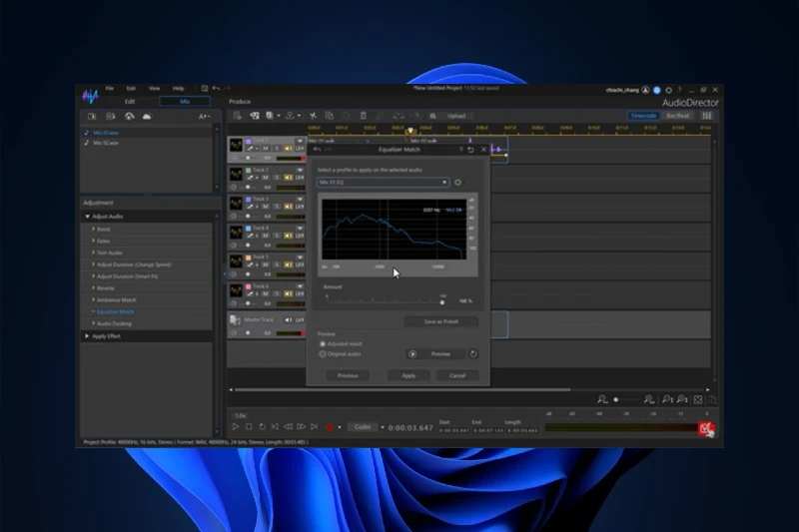Click the profile settings gear beside Mic 01 EQ

457,183
